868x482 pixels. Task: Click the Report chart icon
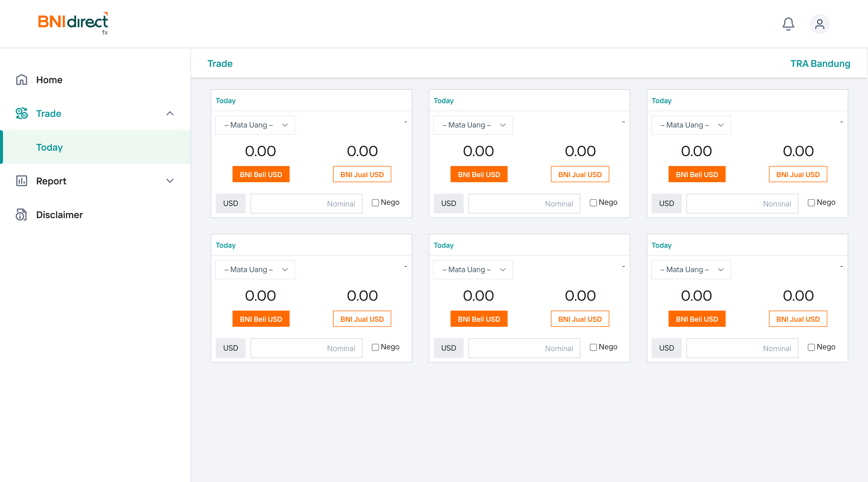22,181
